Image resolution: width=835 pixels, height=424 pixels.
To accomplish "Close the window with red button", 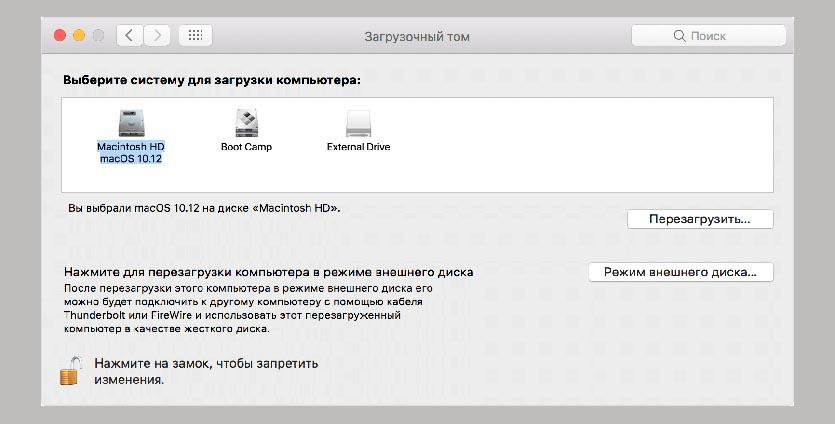I will click(60, 36).
